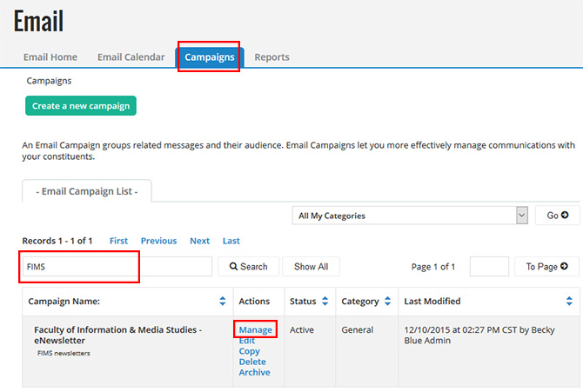Click the Show All button
This screenshot has width=583, height=392.
coord(311,267)
